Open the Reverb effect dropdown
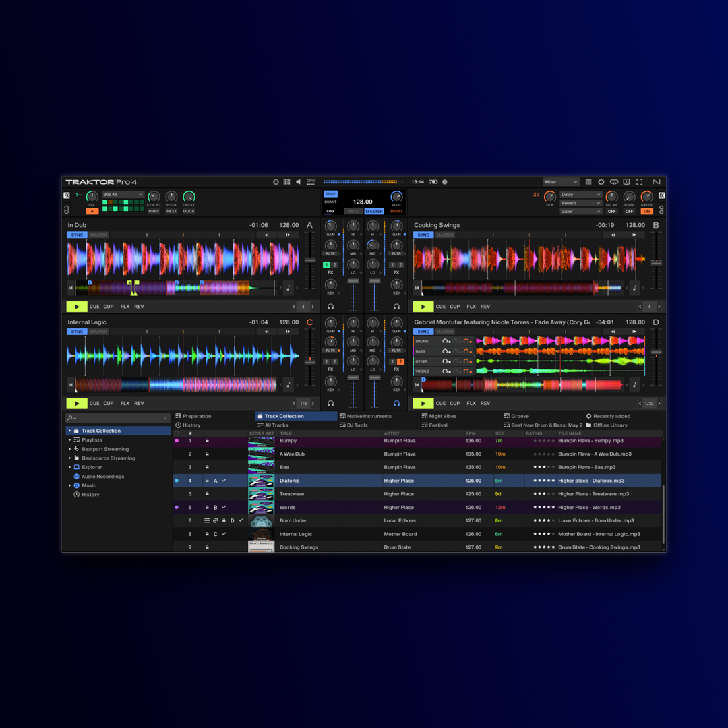This screenshot has height=728, width=728. click(x=581, y=203)
